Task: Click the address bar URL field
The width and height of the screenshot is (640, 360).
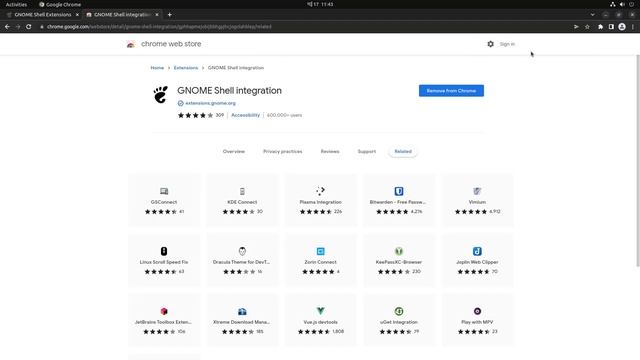Action: (x=302, y=27)
